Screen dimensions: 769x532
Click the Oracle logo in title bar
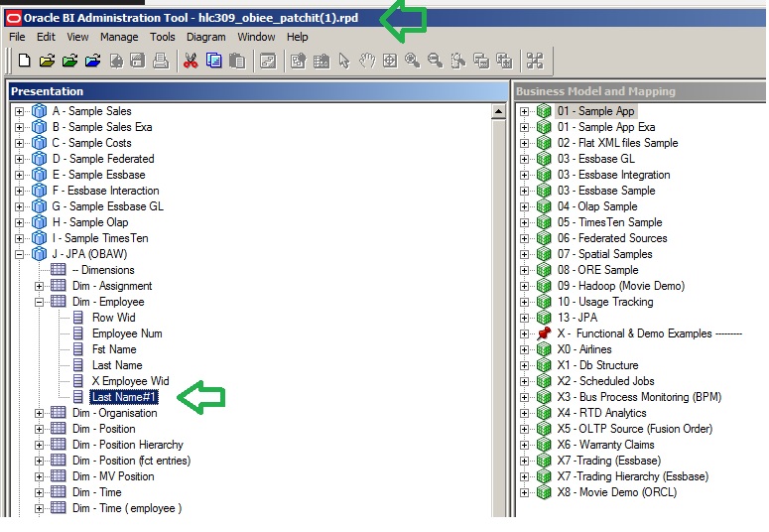[13, 18]
